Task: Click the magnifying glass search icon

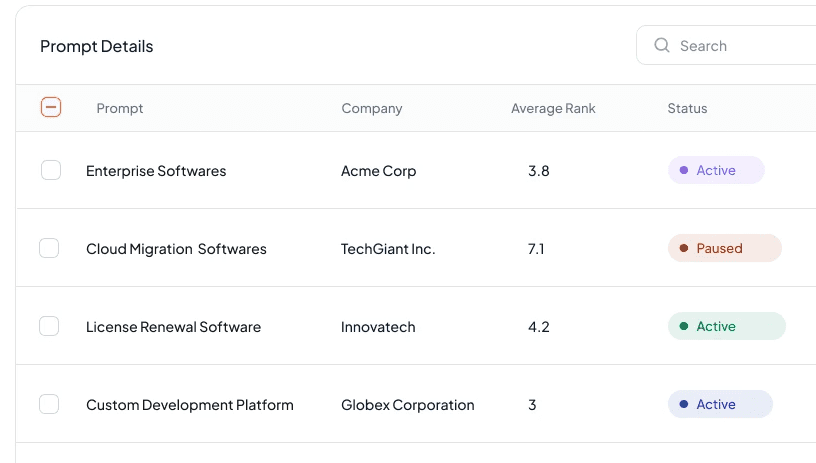Action: tap(661, 45)
